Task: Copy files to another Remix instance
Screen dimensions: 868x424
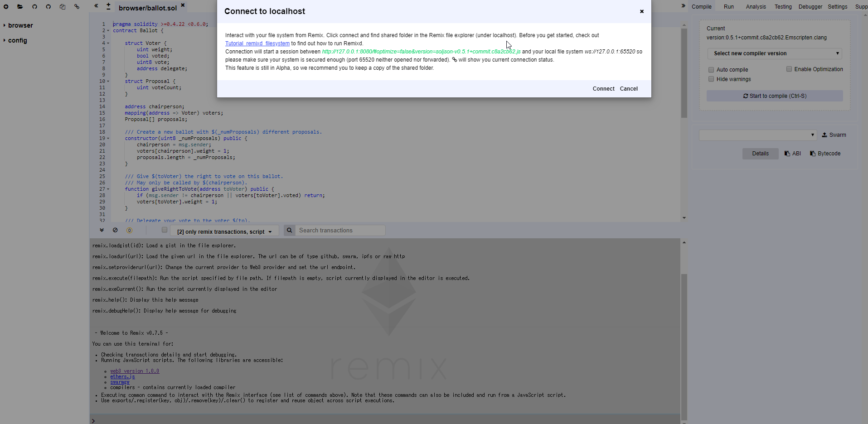Action: click(x=62, y=7)
